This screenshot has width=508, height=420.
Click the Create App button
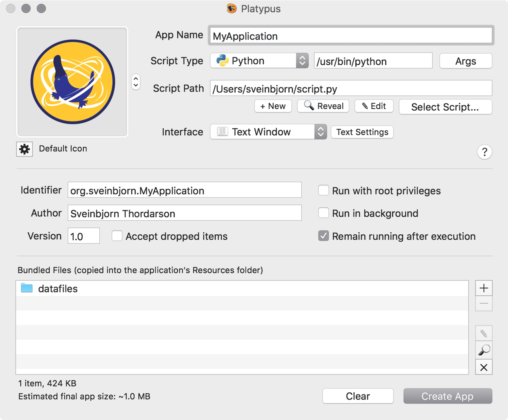[x=447, y=396]
